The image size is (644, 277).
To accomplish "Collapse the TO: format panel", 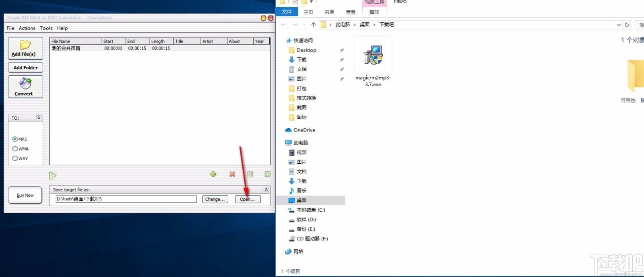I will [39, 118].
